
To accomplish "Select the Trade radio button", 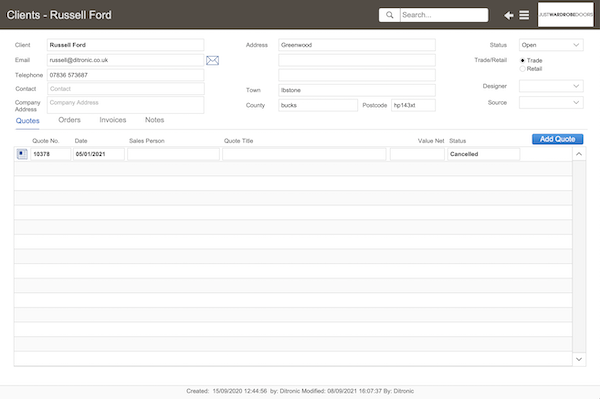I will tap(522, 60).
